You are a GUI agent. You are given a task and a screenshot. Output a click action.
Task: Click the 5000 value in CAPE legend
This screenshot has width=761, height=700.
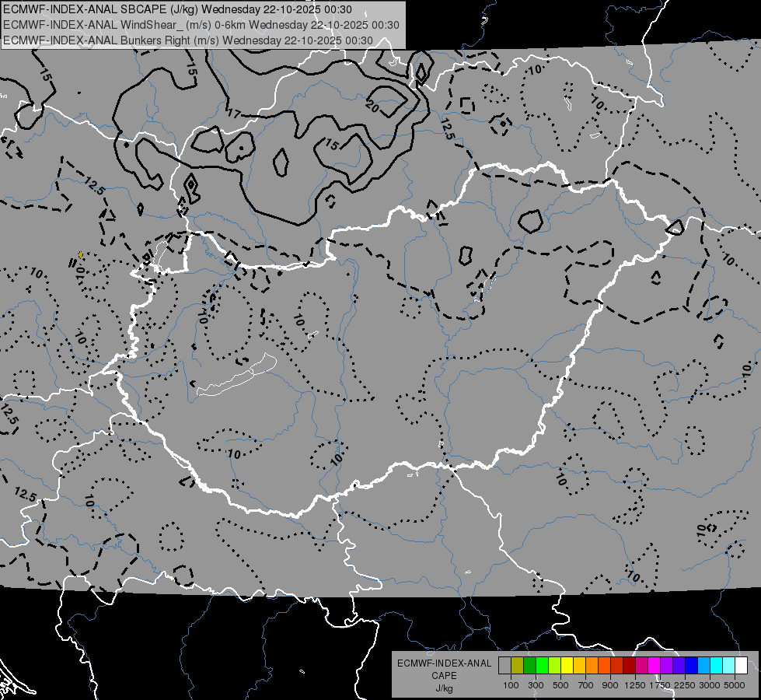coord(735,685)
